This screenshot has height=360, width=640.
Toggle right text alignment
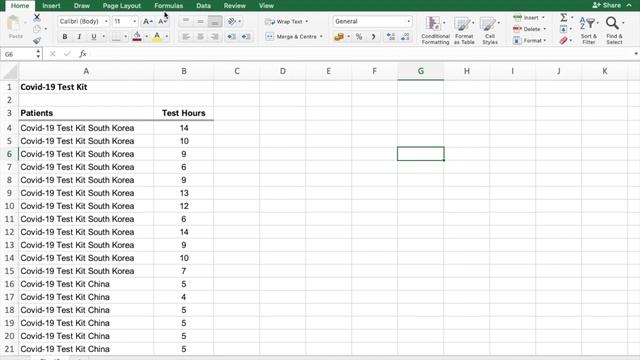(215, 37)
